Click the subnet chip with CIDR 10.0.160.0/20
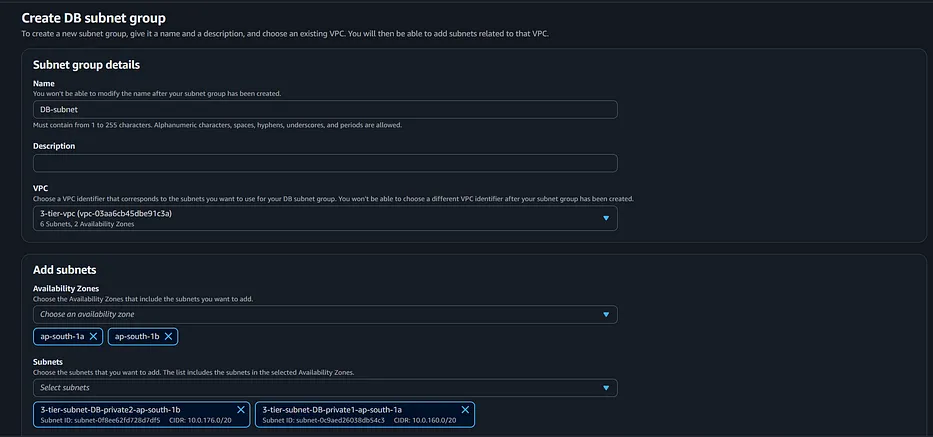 365,414
